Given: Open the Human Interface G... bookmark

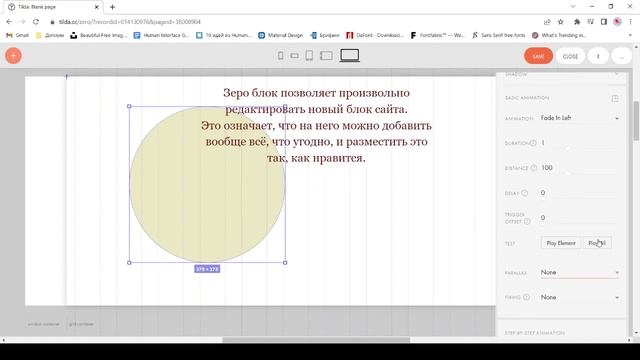Looking at the screenshot, I should [x=161, y=35].
